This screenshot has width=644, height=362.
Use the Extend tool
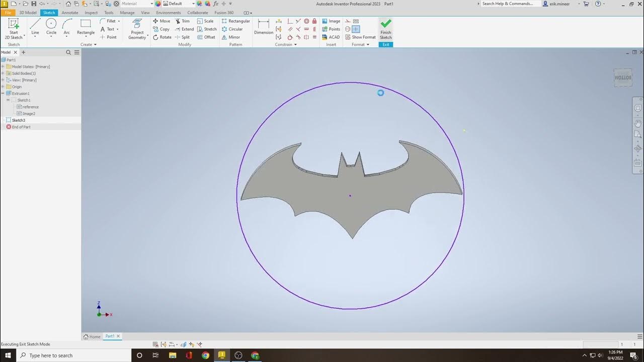coord(184,29)
